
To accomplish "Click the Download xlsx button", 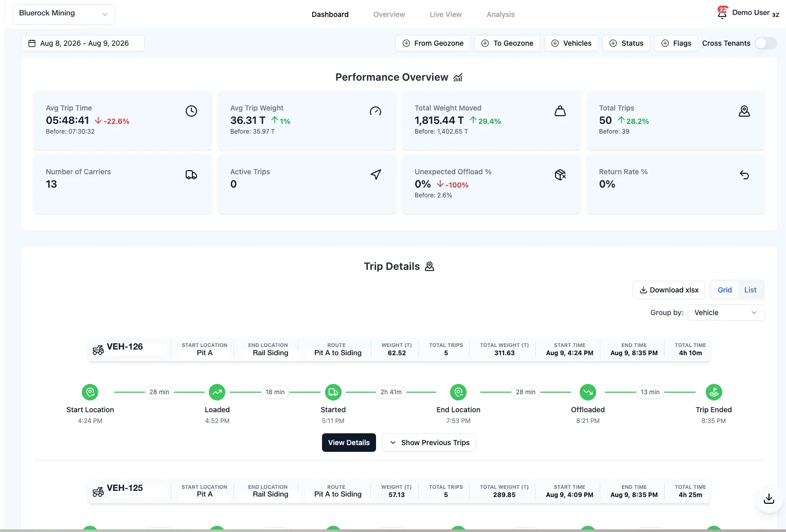I will click(669, 290).
